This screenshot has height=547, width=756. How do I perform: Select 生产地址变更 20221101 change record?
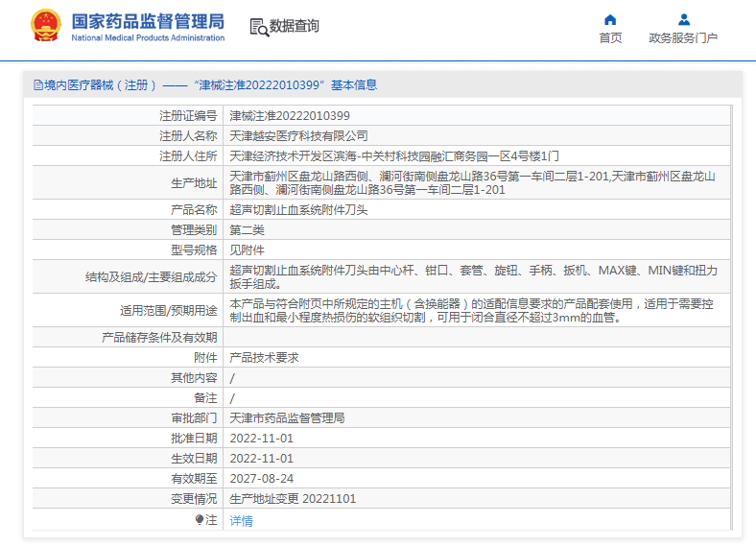[x=293, y=499]
